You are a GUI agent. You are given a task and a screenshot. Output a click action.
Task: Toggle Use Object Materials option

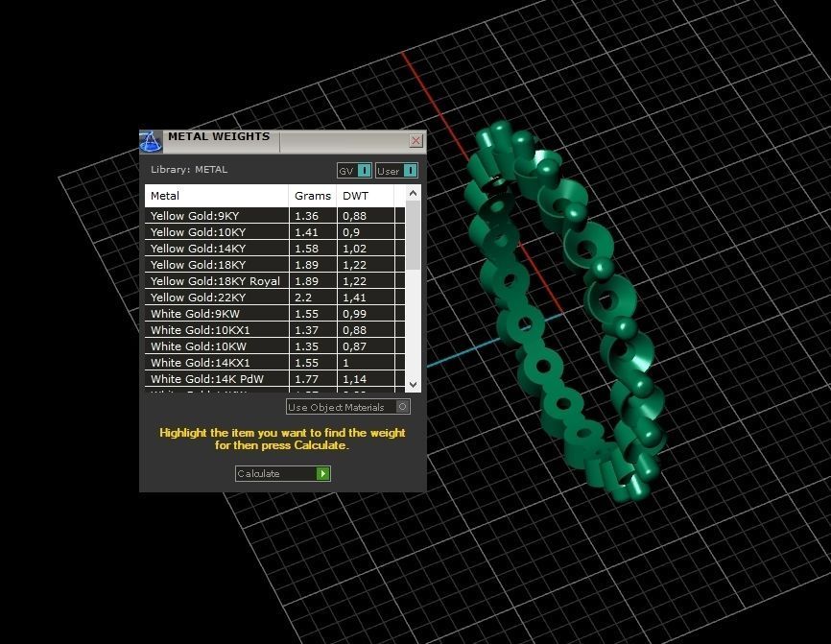348,407
